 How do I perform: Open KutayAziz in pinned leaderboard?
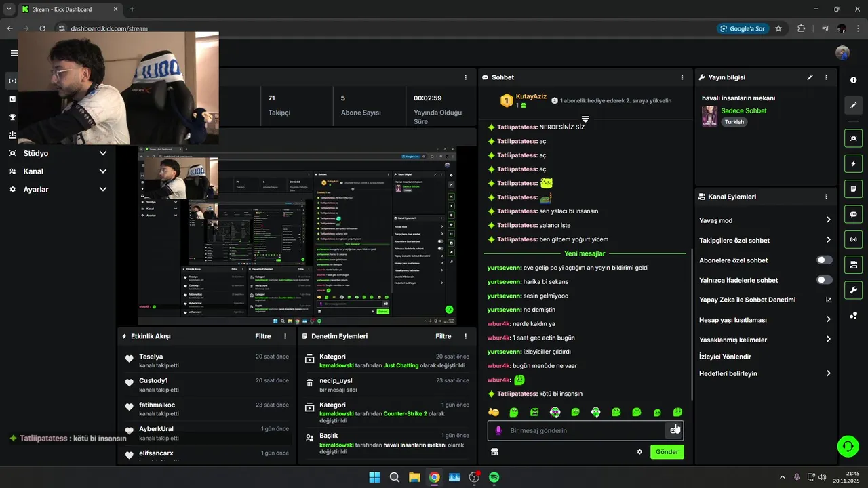point(531,96)
